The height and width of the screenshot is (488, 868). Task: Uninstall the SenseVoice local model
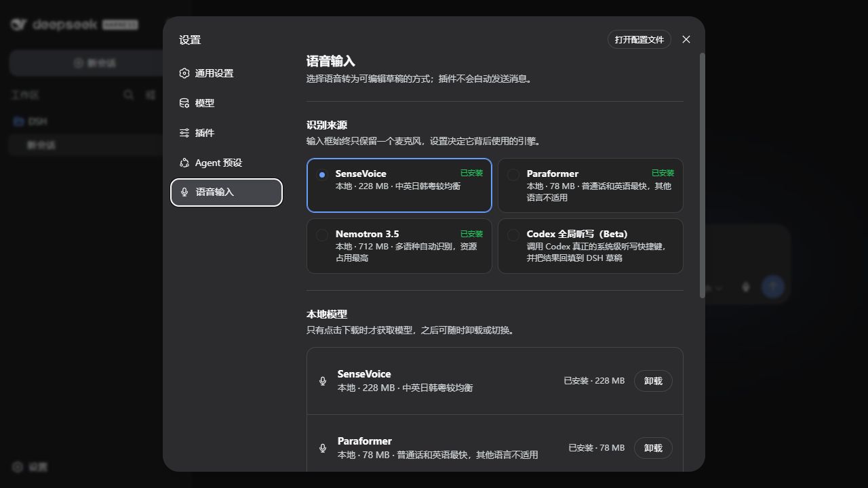click(653, 381)
